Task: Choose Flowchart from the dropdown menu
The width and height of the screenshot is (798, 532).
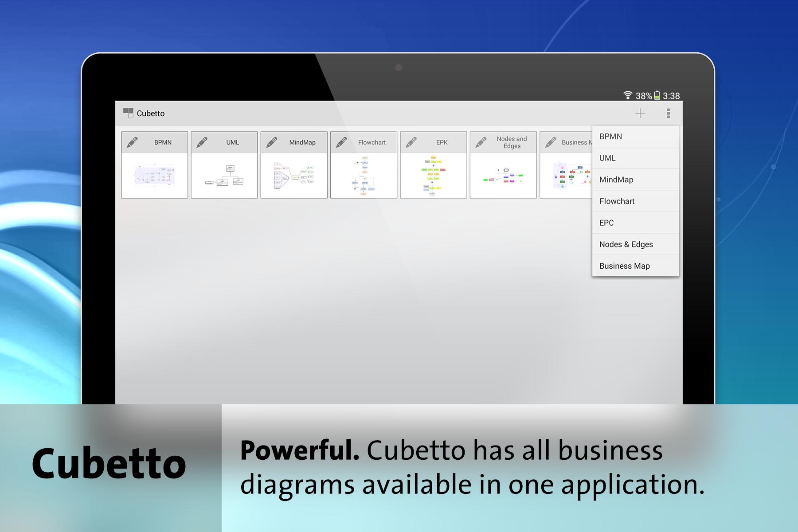Action: [636, 201]
